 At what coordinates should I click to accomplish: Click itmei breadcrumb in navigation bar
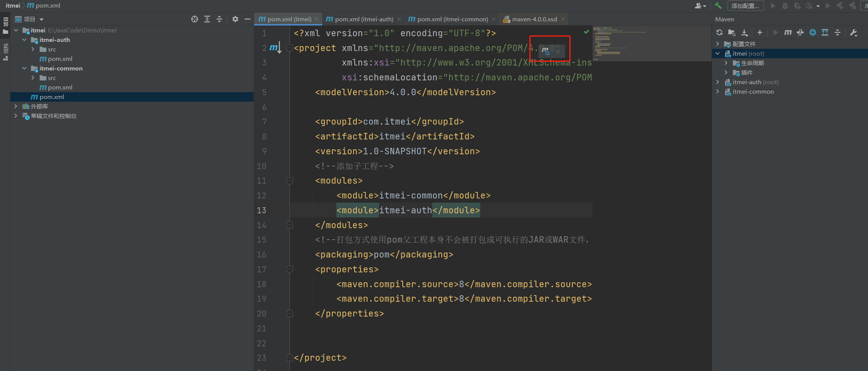tap(13, 5)
